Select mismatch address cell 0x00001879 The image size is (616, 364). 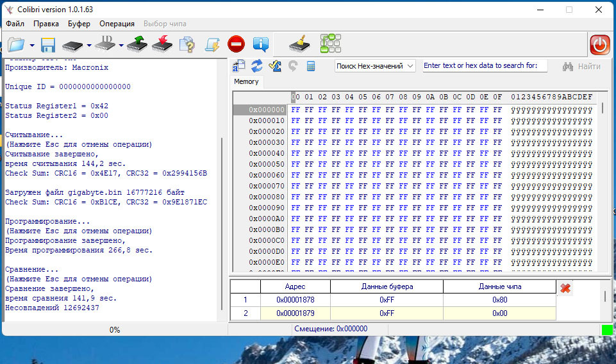tap(295, 313)
